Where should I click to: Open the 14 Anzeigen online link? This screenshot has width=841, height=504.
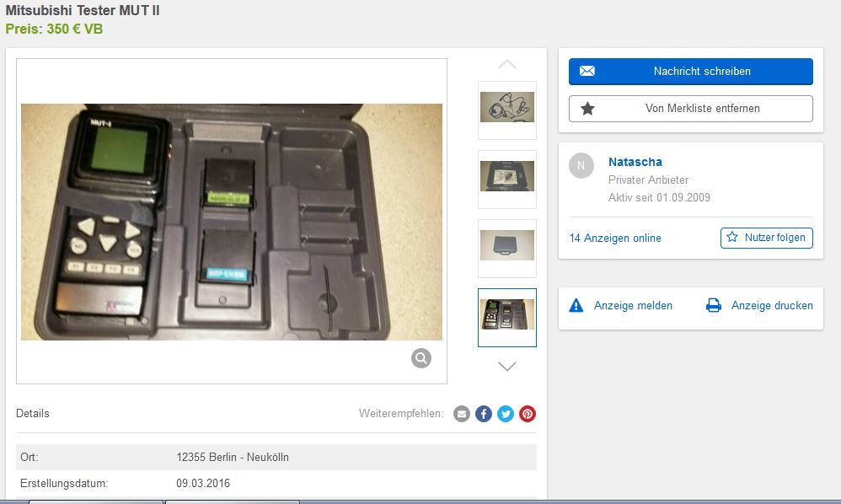(615, 239)
